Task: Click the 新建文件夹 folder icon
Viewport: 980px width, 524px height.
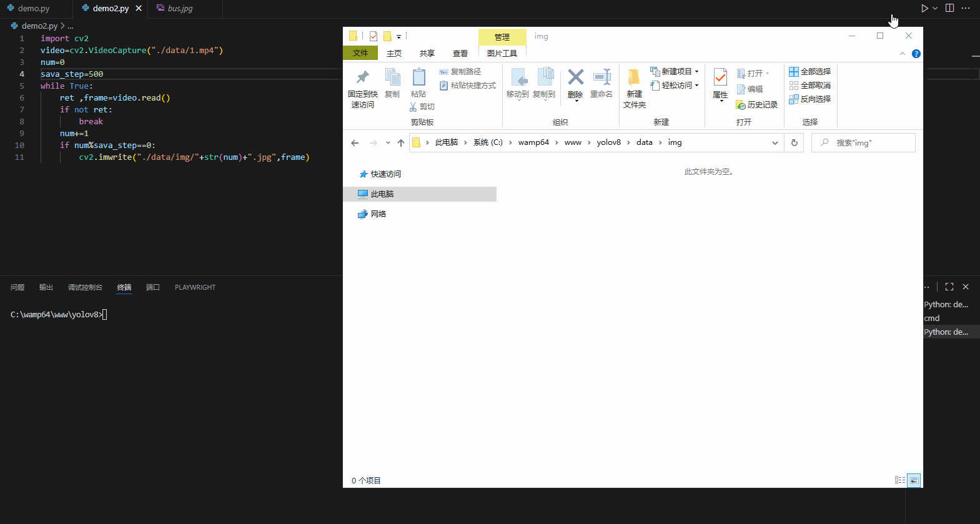Action: click(x=634, y=77)
